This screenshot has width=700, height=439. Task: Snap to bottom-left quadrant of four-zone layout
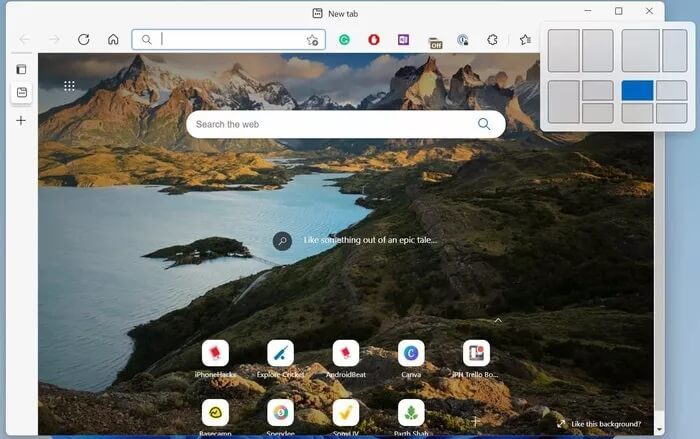click(638, 113)
